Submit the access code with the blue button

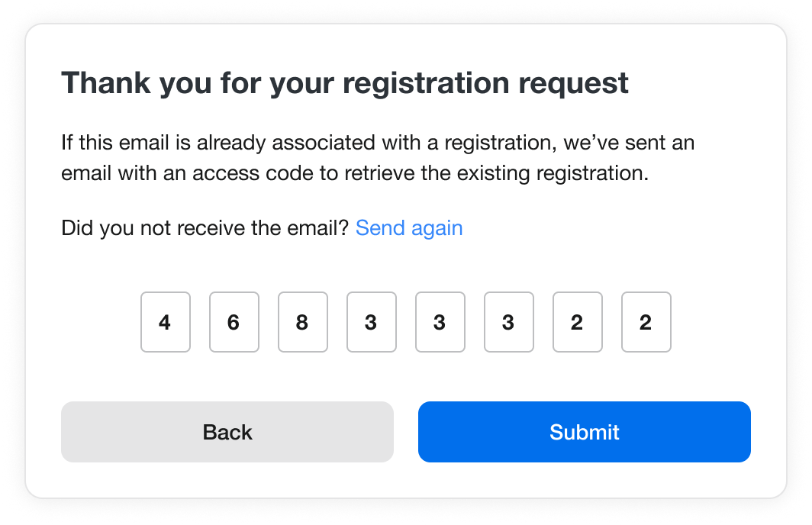[584, 432]
